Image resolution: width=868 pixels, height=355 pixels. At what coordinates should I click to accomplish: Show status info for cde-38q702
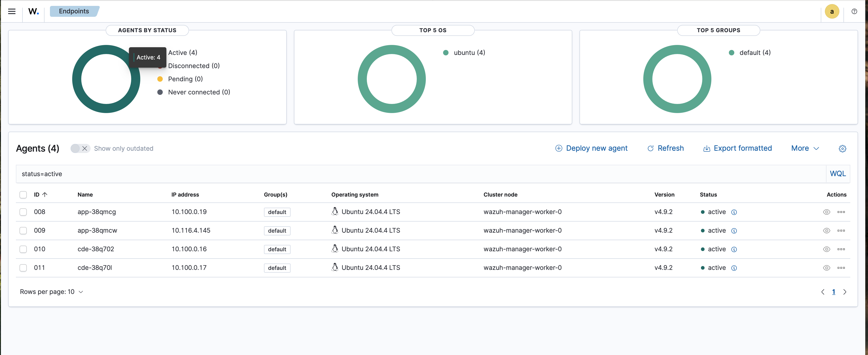pos(734,249)
